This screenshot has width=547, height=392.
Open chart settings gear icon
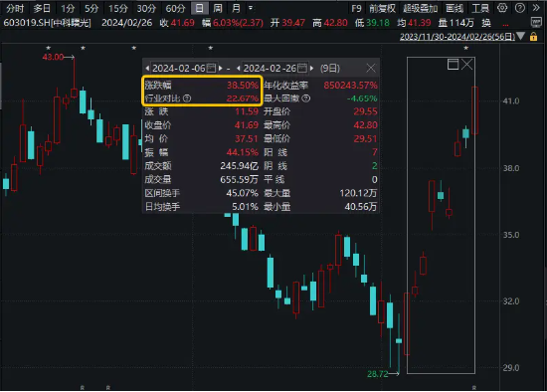pos(502,8)
